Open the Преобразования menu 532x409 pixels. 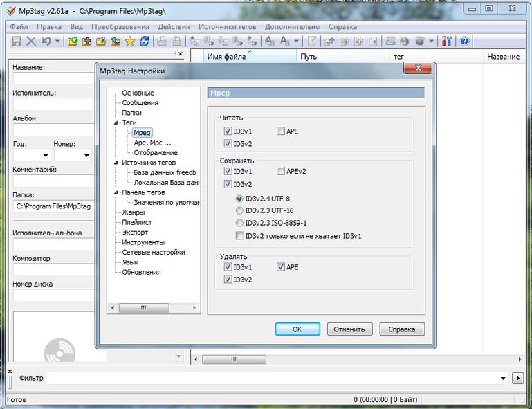(x=120, y=26)
